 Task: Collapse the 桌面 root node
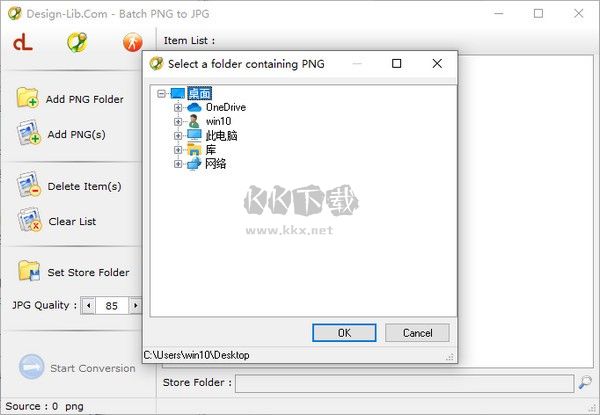[x=161, y=93]
